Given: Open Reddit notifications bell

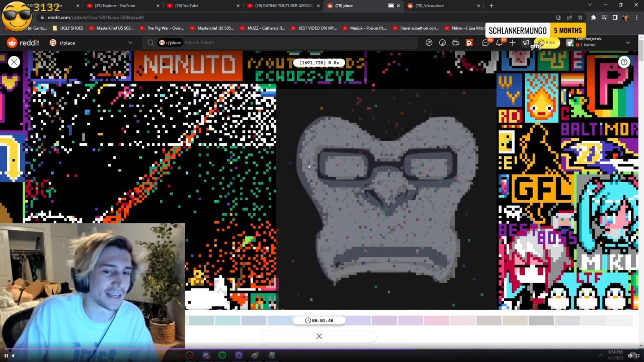Looking at the screenshot, I should pyautogui.click(x=499, y=43).
